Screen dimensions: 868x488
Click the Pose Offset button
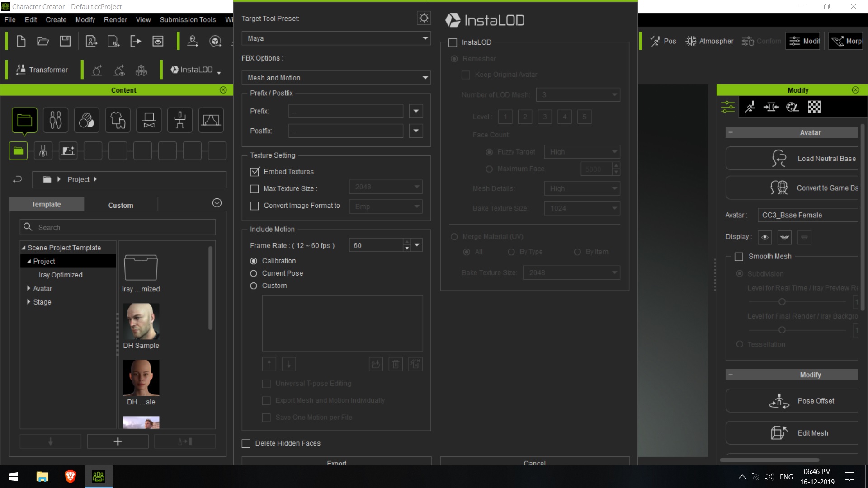pos(792,401)
